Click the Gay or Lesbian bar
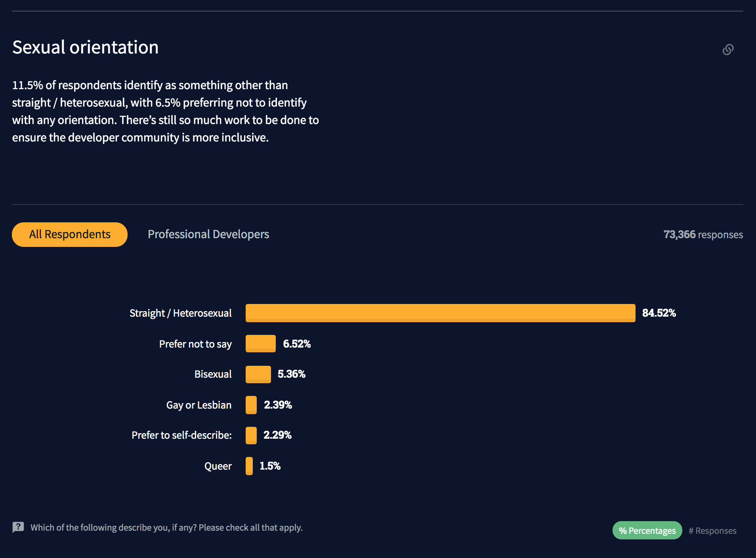756x558 pixels. click(x=251, y=405)
